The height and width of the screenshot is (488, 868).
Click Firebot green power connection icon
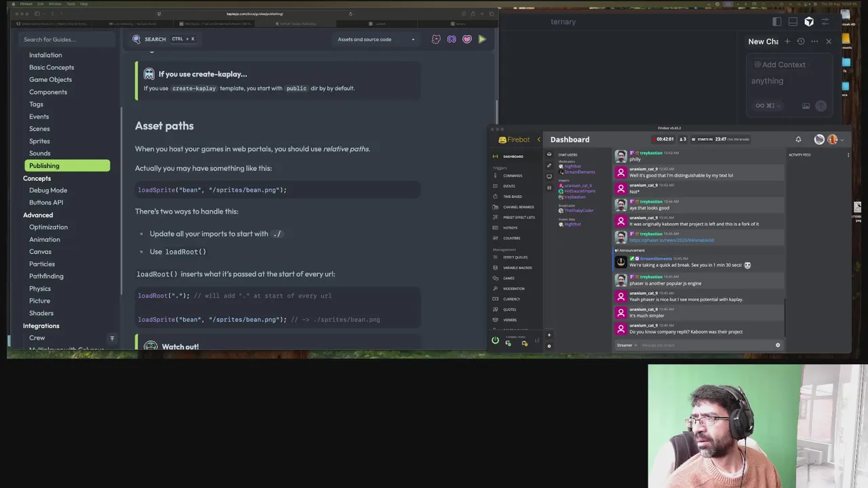coord(495,341)
